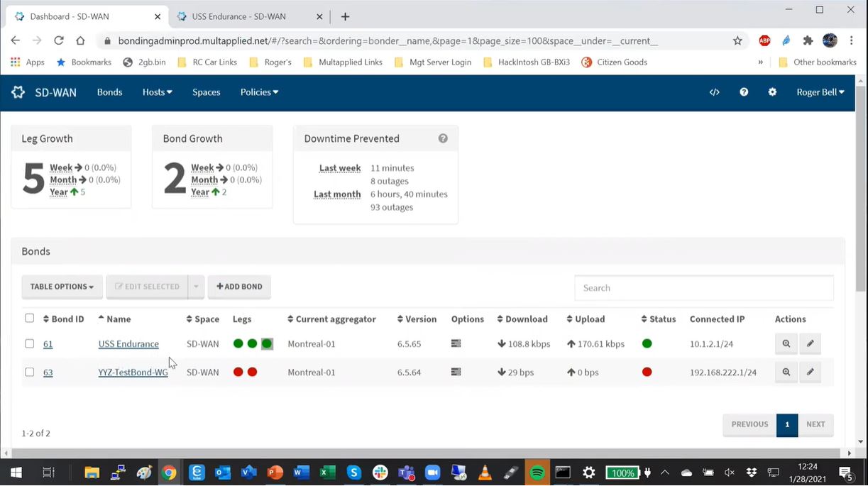
Task: Open the help question-mark icon
Action: point(743,92)
